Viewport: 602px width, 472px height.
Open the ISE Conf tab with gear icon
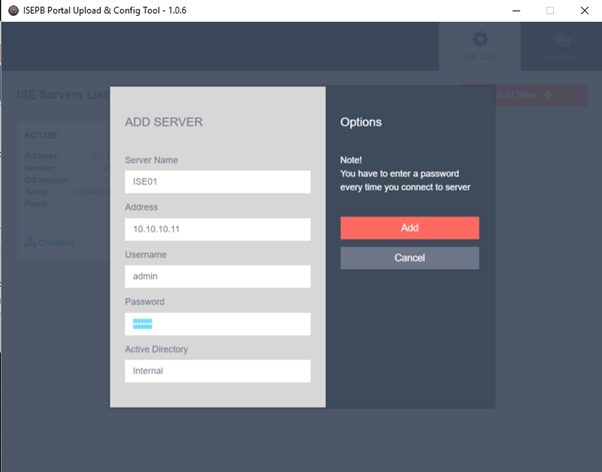coord(480,46)
